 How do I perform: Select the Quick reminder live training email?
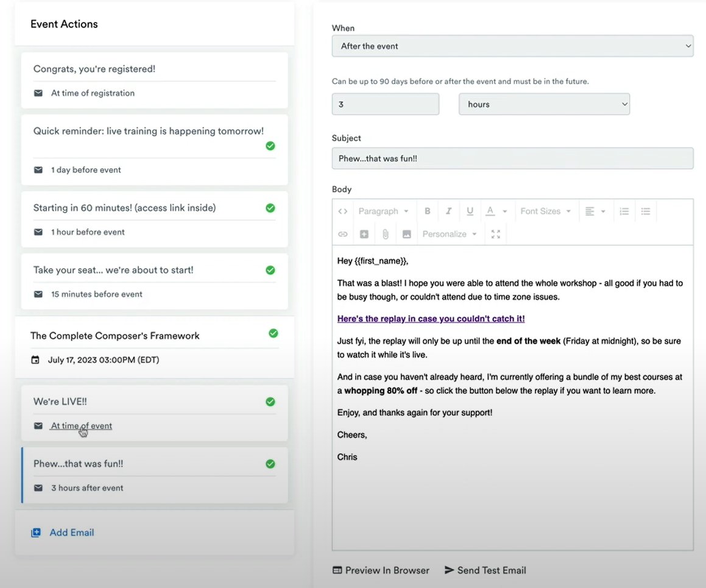point(155,150)
